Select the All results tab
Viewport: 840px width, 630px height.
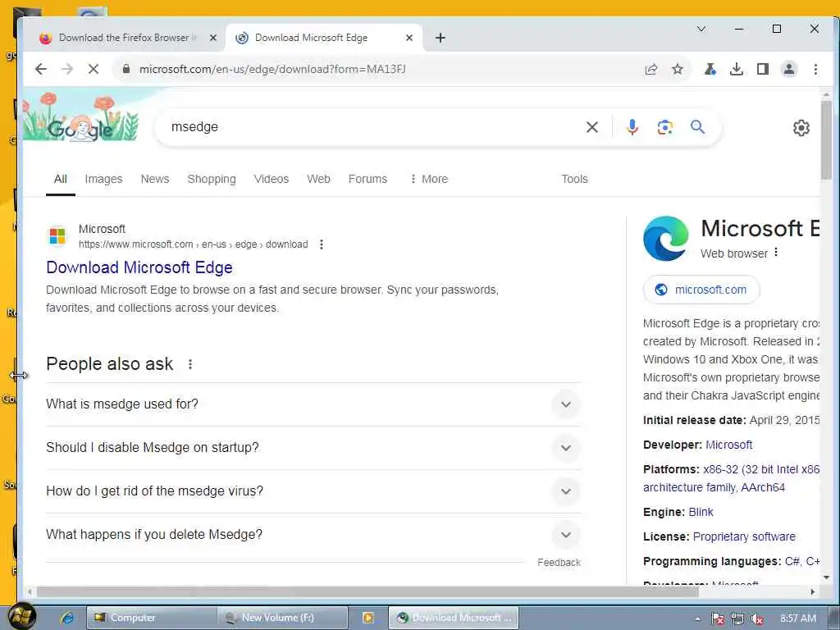tap(61, 179)
